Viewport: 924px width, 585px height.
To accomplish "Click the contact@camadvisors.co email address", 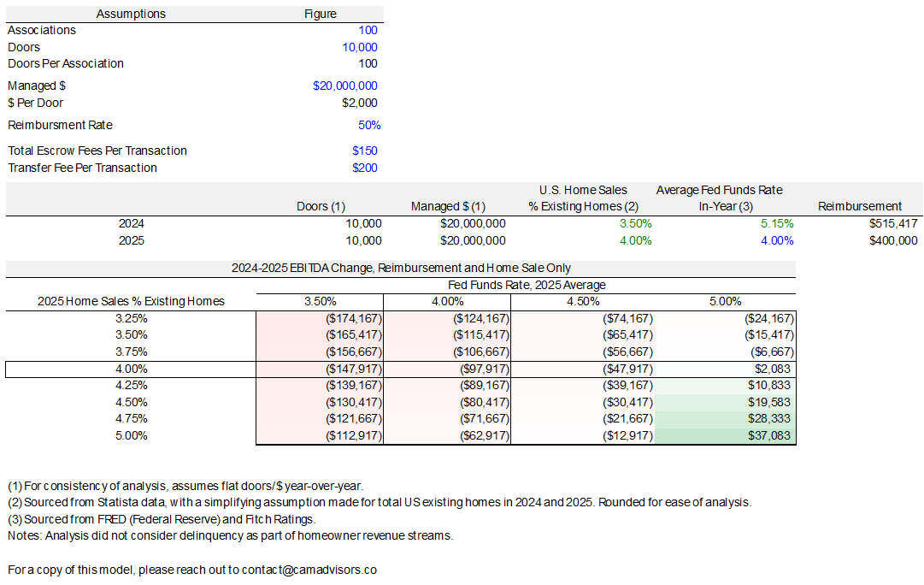I will 309,570.
